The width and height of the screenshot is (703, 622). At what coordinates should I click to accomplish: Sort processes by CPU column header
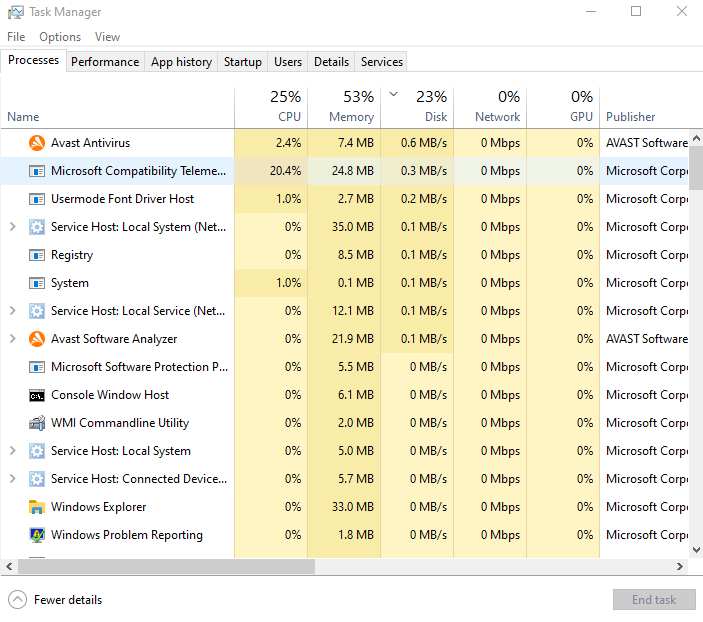coord(271,108)
